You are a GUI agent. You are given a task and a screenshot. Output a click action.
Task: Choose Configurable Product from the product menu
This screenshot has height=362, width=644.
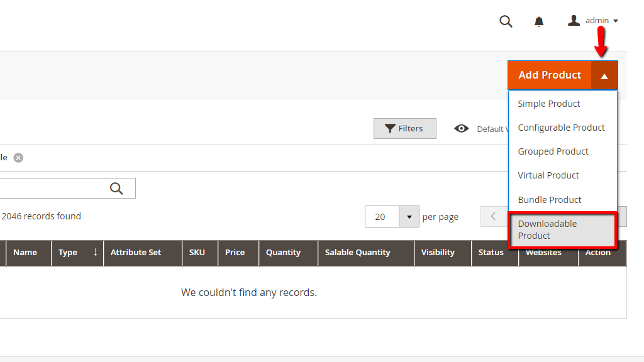(x=561, y=127)
